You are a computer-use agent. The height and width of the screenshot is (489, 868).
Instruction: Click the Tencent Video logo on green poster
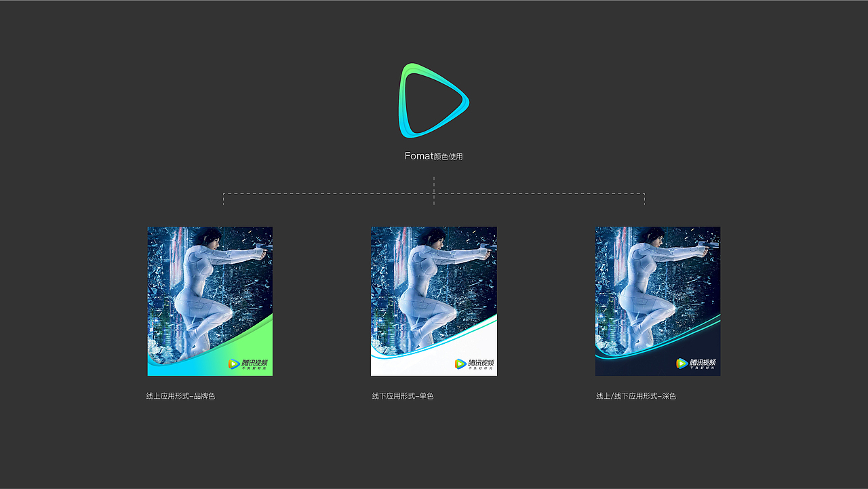coord(248,364)
